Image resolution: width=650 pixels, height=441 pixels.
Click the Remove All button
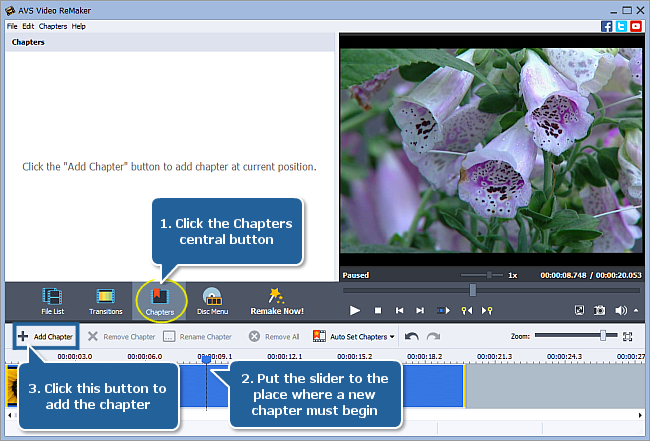point(274,337)
